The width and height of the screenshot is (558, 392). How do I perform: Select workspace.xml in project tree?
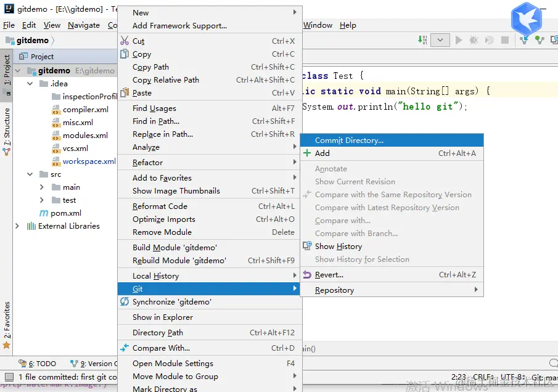(x=89, y=161)
